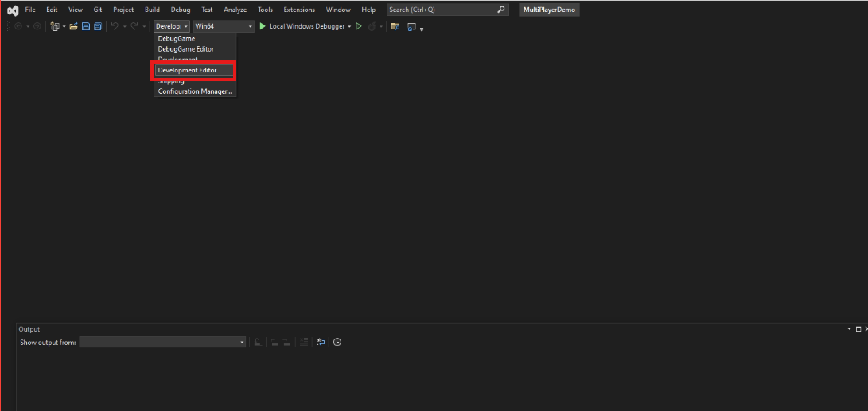Click into the Search (Ctrl+Q) field
This screenshot has height=411, width=868.
click(x=440, y=10)
